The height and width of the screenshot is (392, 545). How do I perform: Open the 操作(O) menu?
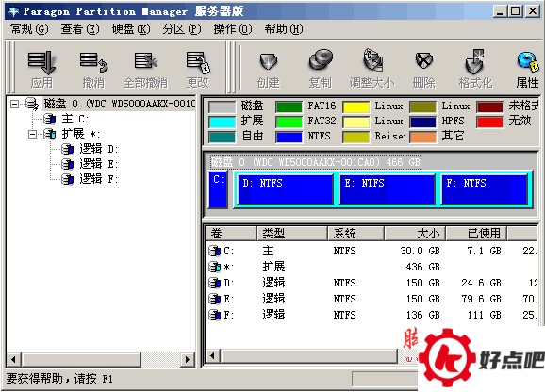pos(233,29)
